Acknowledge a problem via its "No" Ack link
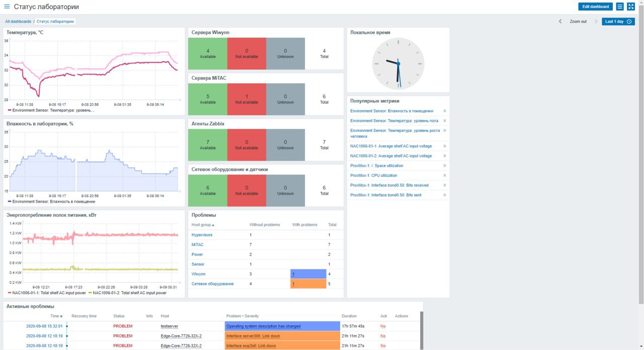Image resolution: width=644 pixels, height=350 pixels. pos(382,326)
